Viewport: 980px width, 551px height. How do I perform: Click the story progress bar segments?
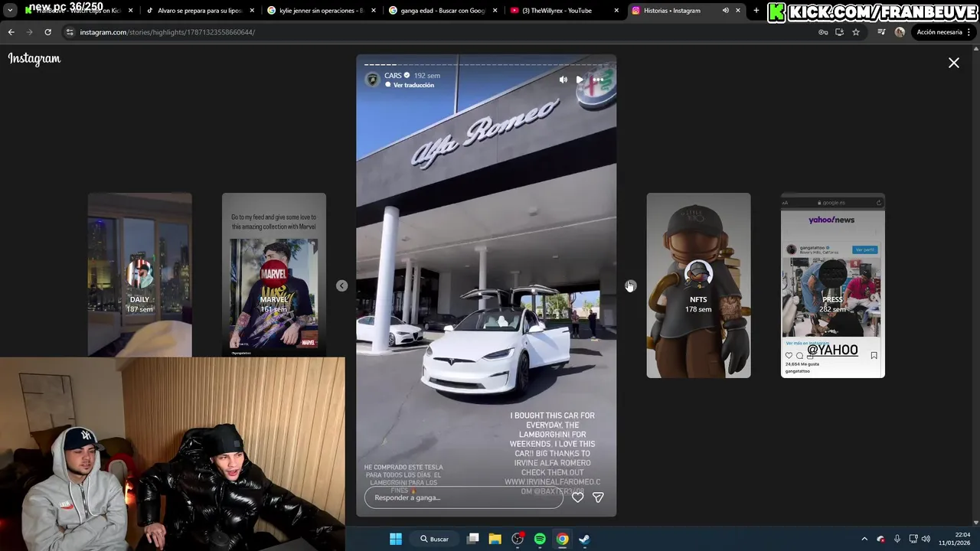486,65
